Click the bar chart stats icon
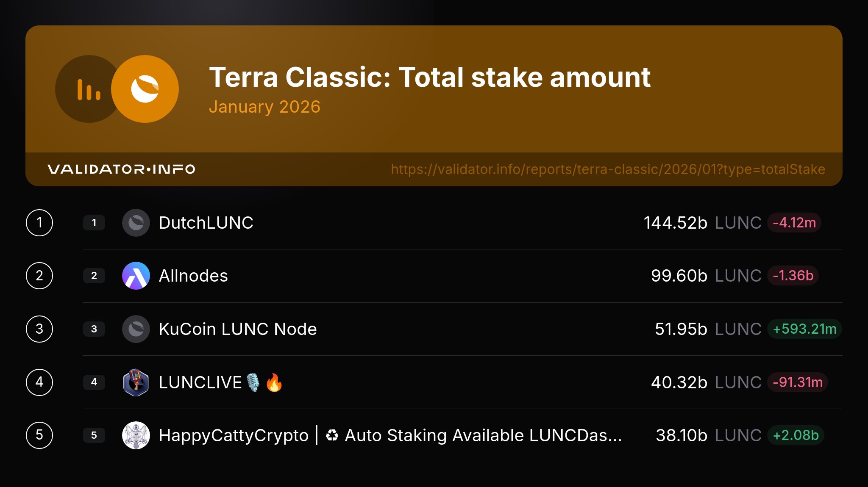 (89, 89)
